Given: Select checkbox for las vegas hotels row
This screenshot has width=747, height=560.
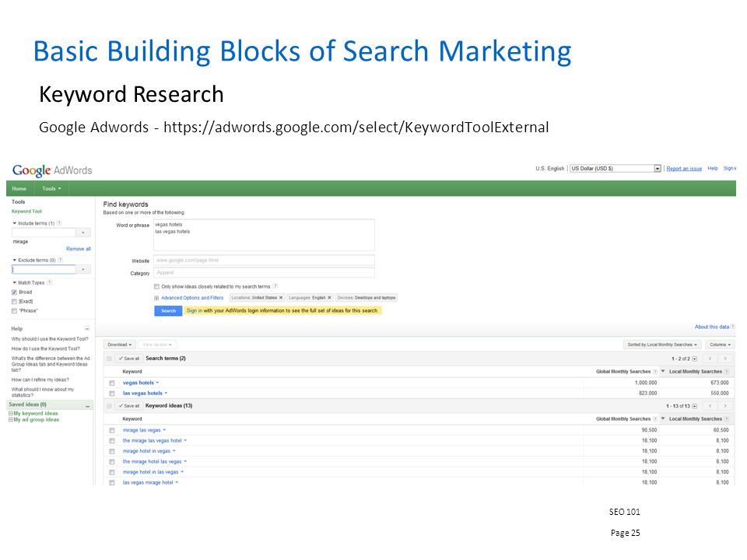Looking at the screenshot, I should 112,394.
